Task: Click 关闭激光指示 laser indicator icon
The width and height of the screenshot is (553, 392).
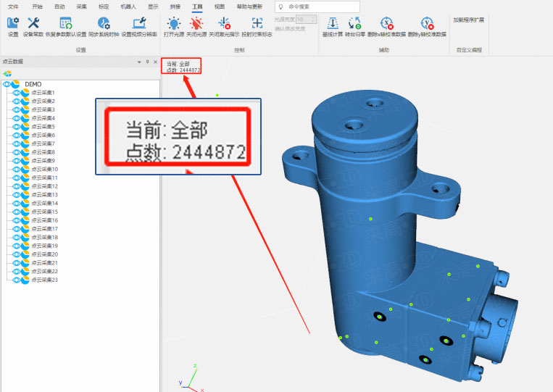Action: 225,26
